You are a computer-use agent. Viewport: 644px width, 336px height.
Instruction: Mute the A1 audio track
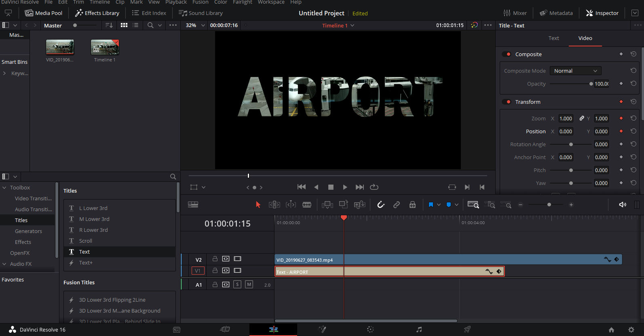(249, 285)
